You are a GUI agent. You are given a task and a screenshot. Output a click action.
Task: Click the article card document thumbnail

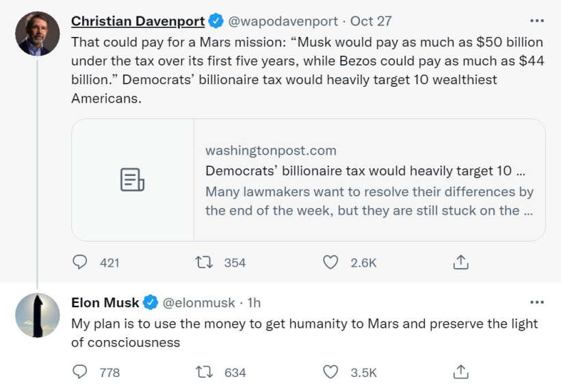point(133,180)
